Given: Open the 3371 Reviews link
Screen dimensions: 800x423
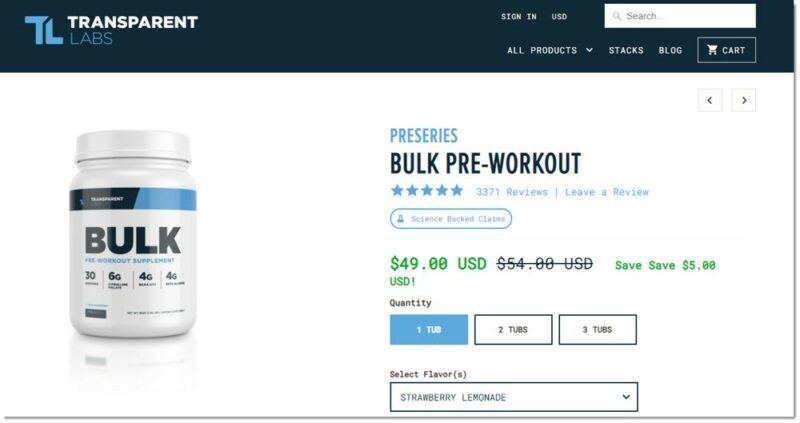Looking at the screenshot, I should pyautogui.click(x=512, y=192).
